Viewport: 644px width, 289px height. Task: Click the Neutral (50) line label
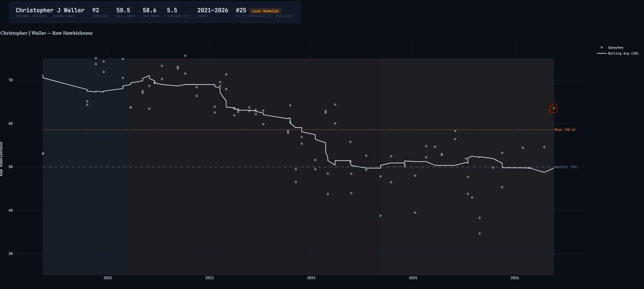[x=566, y=167]
